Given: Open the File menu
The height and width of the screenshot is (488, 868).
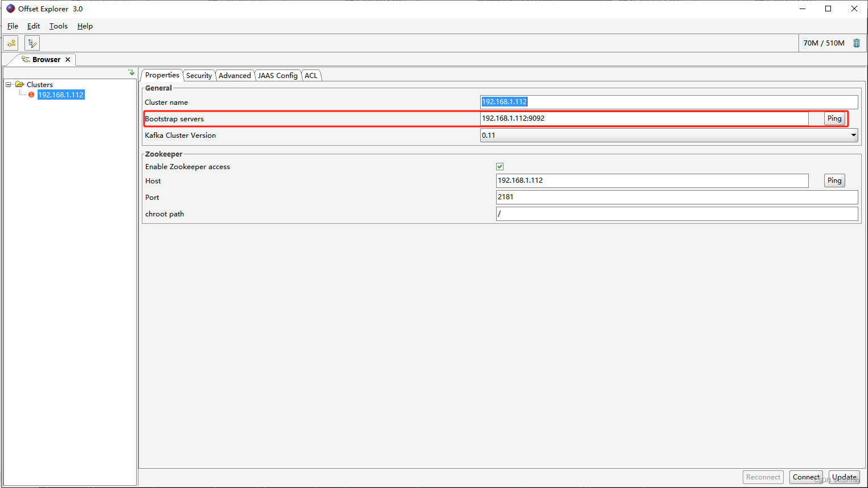Looking at the screenshot, I should tap(13, 26).
